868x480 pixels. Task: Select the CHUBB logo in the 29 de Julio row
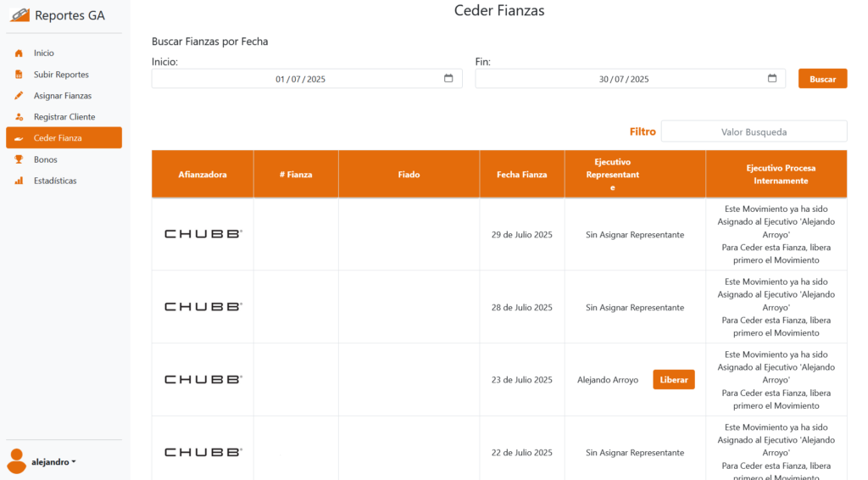tap(203, 234)
